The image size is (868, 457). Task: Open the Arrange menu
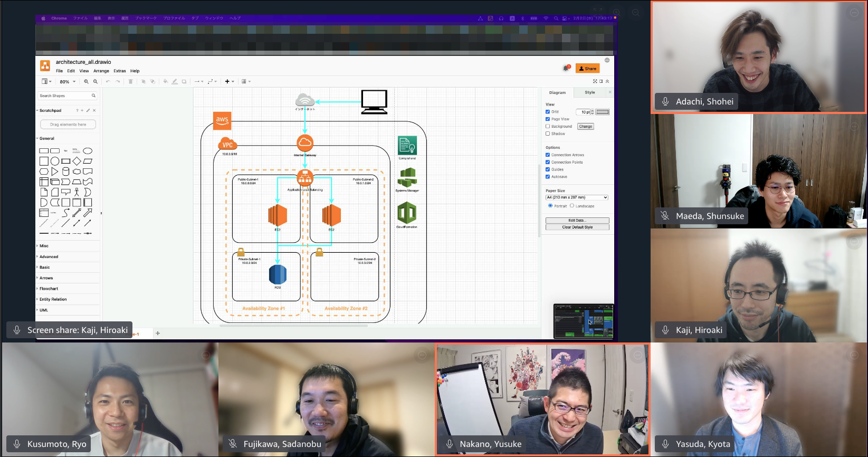click(101, 71)
